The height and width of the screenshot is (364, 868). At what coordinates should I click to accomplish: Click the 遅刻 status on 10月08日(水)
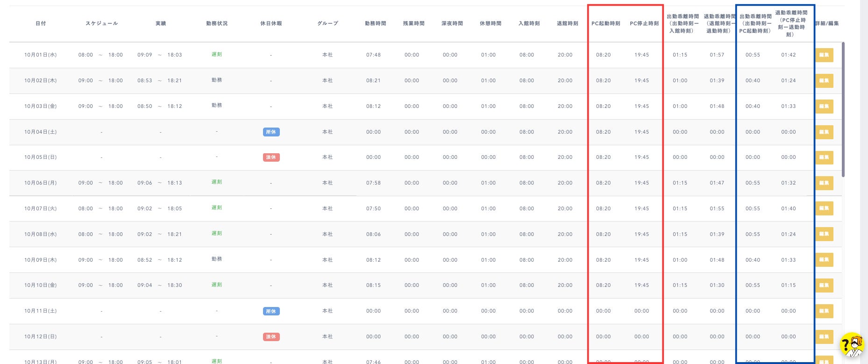pos(217,234)
